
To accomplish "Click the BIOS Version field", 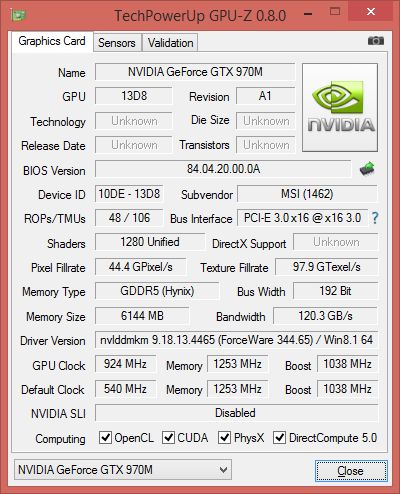I will click(x=223, y=169).
